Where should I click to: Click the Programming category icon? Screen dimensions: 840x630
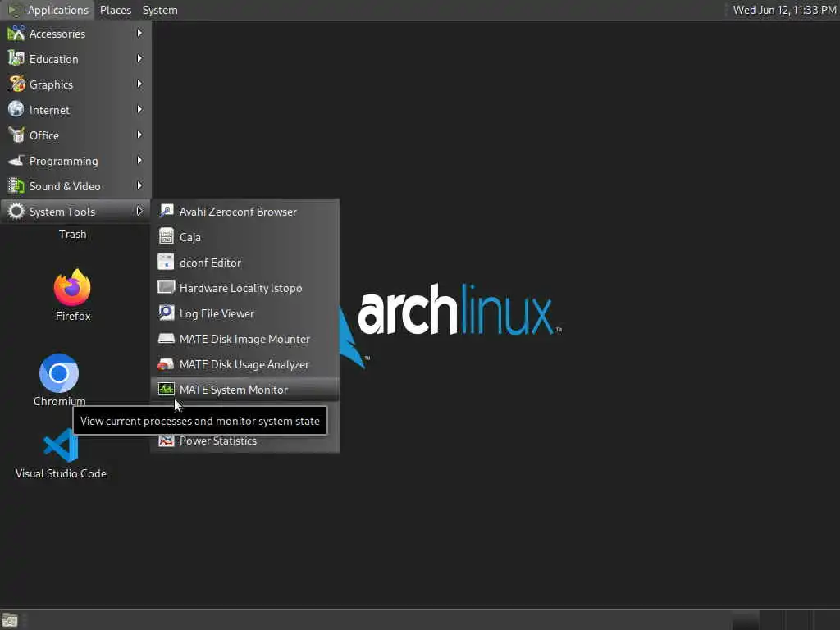(16, 160)
